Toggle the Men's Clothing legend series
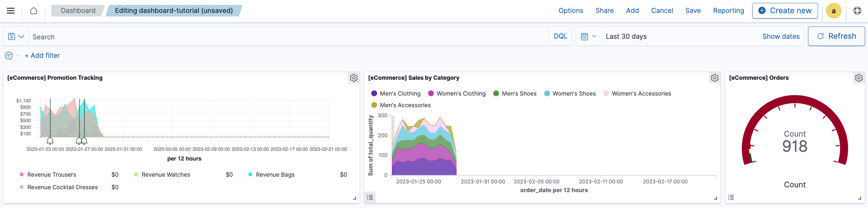 [x=400, y=94]
